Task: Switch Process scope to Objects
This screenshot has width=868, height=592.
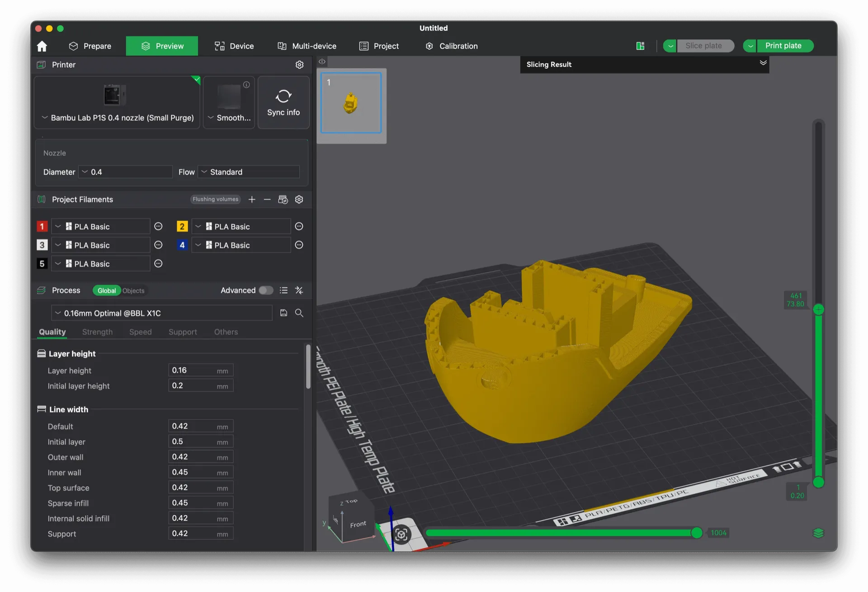Action: [x=133, y=290]
